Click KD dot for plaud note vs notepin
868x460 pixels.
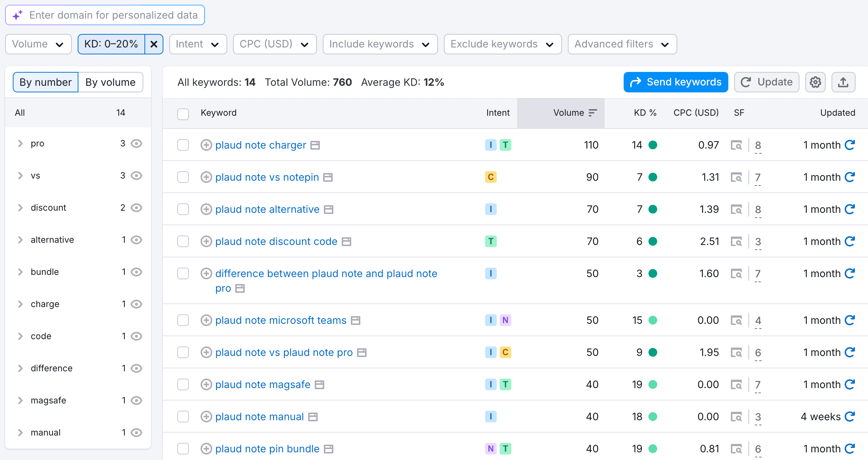(x=653, y=177)
